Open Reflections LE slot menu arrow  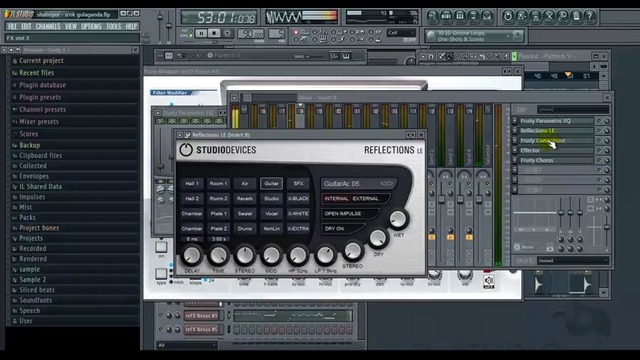pyautogui.click(x=515, y=131)
